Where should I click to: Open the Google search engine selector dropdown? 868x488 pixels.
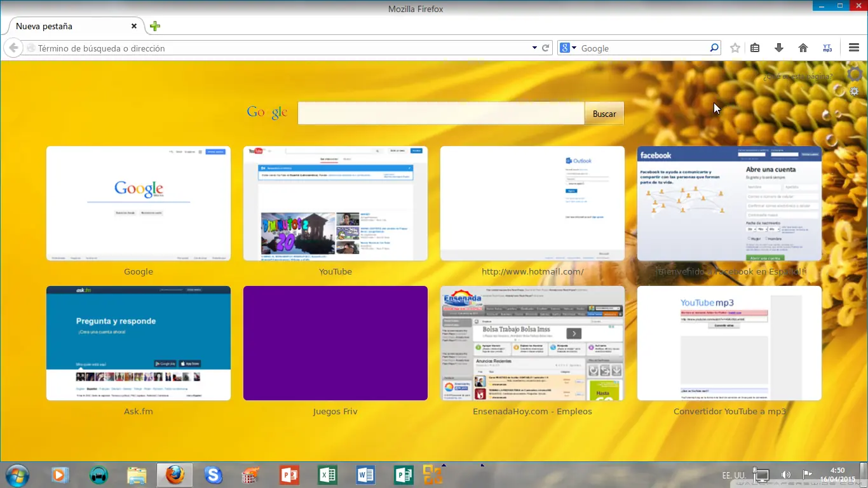click(x=567, y=48)
